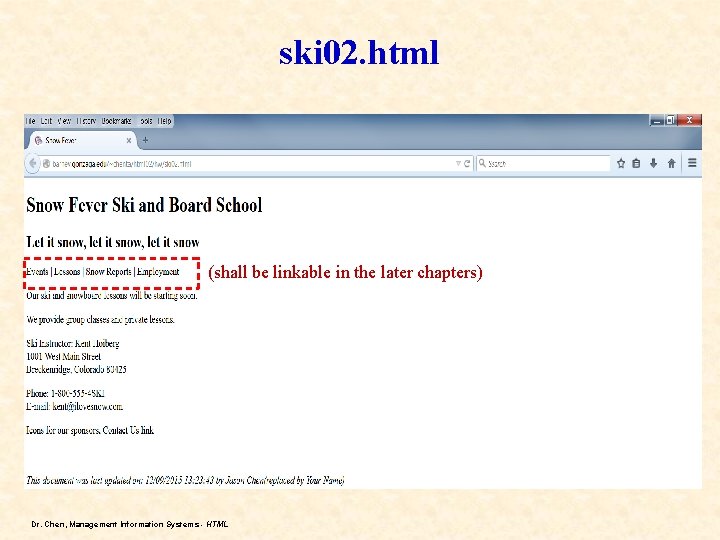Image resolution: width=720 pixels, height=540 pixels.
Task: Click the E-mail address line
Action: (74, 406)
